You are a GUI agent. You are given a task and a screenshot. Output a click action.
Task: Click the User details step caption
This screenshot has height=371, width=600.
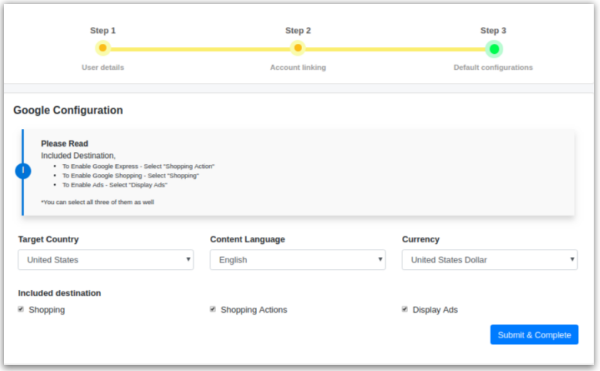click(103, 67)
